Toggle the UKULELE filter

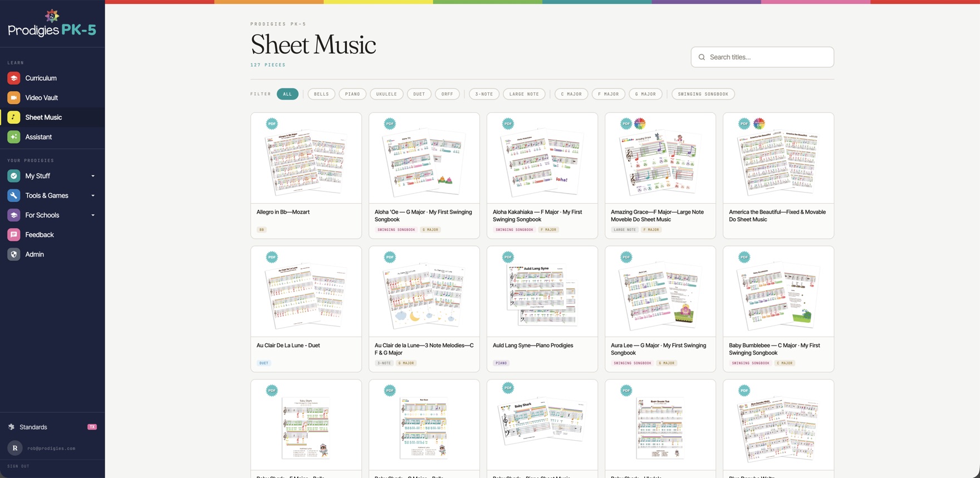386,94
